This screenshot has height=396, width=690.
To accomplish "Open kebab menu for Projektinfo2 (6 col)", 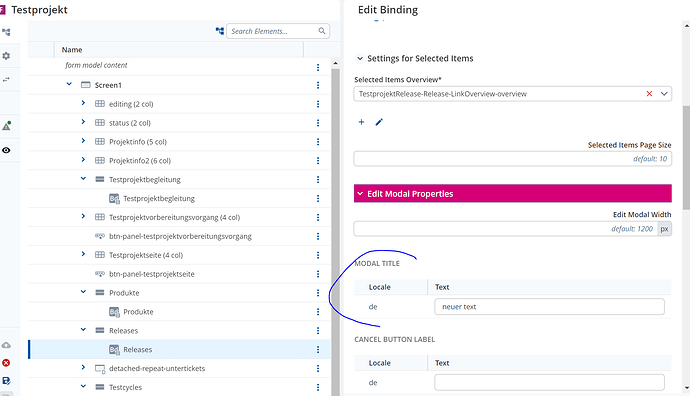I will [x=318, y=161].
